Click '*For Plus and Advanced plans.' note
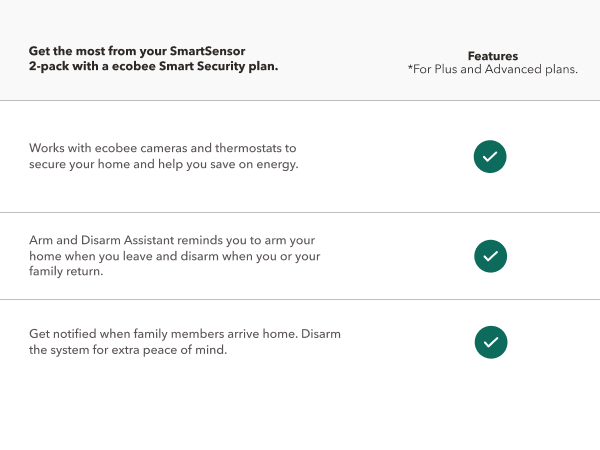Image resolution: width=600 pixels, height=450 pixels. (x=492, y=69)
